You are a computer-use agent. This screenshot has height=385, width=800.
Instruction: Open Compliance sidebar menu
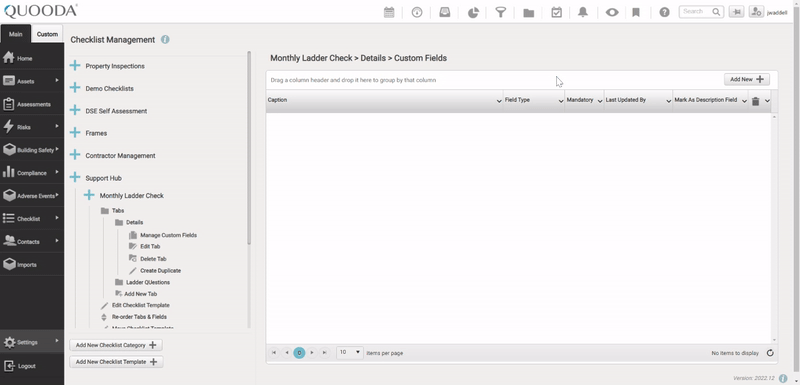point(32,173)
